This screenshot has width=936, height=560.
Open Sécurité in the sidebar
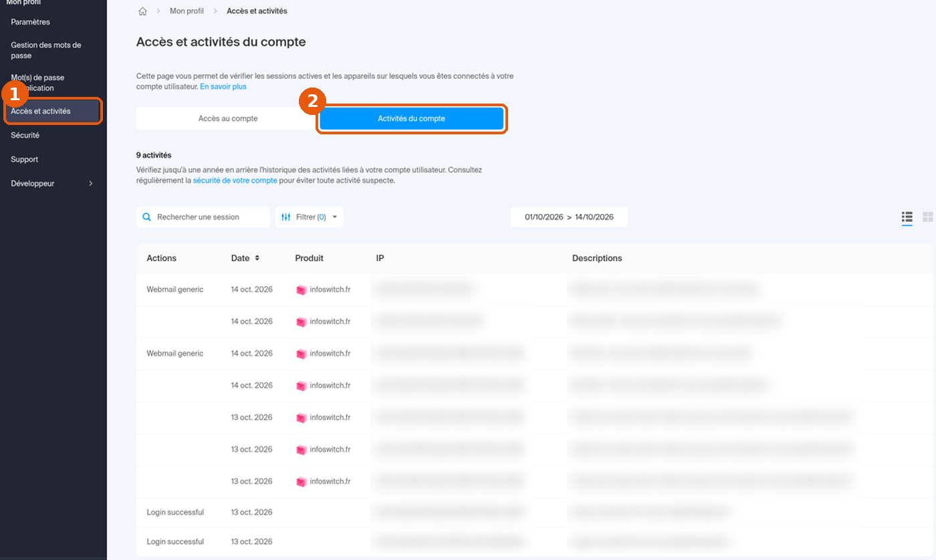click(25, 135)
